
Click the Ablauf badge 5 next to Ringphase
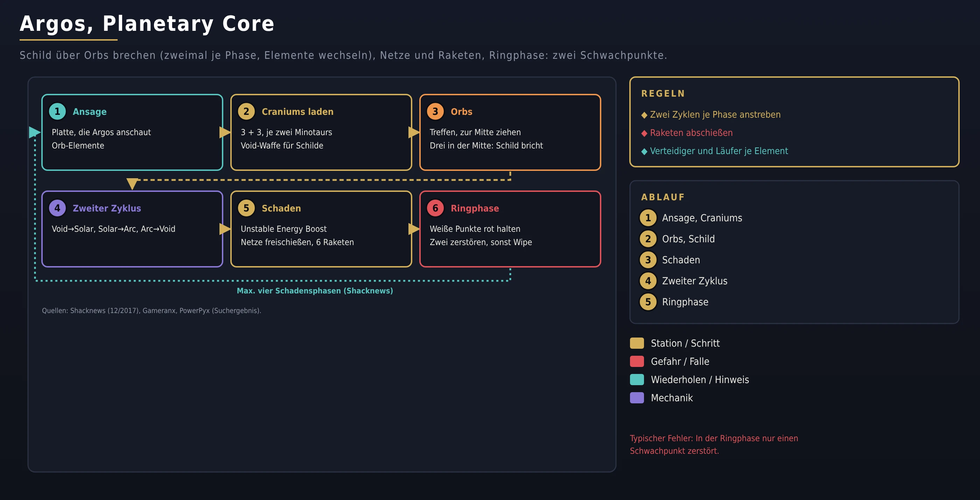648,302
